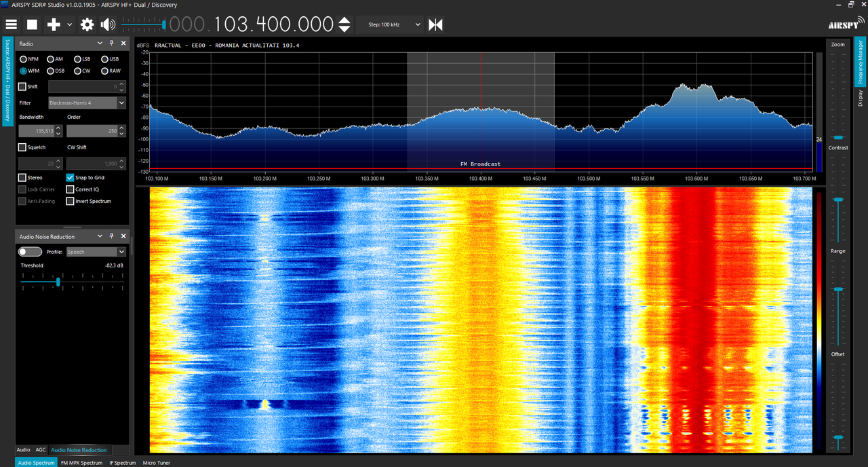Click the 103.200 M axis label
Viewport: 868px width, 467px height.
[264, 179]
